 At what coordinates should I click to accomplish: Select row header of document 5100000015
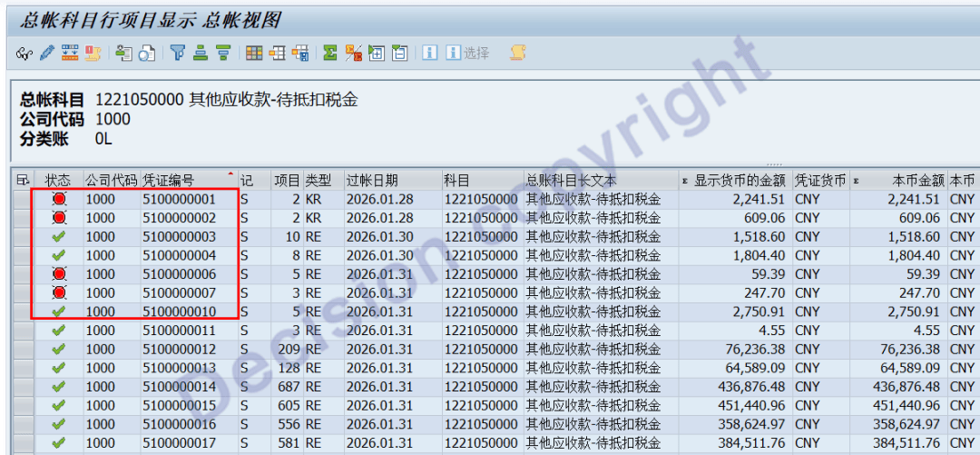click(x=24, y=405)
